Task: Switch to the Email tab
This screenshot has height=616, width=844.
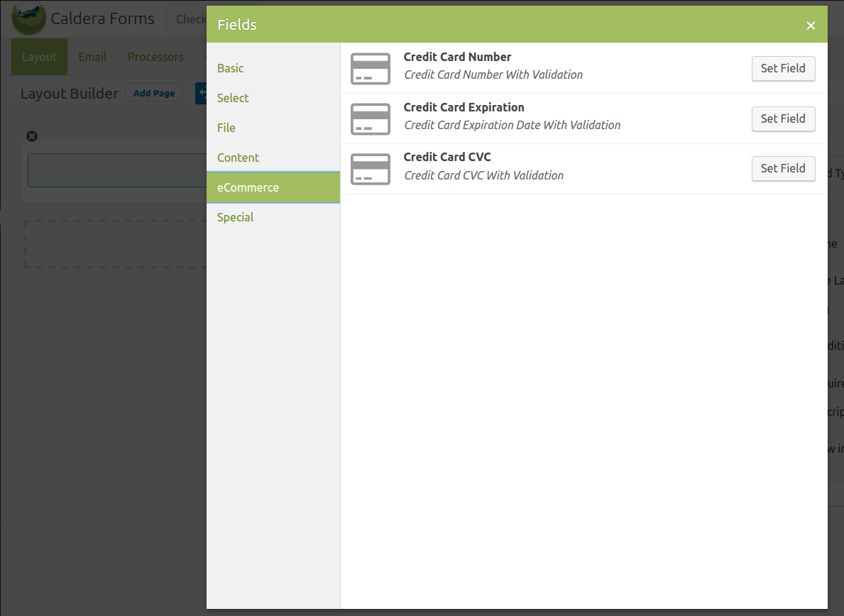Action: [92, 57]
